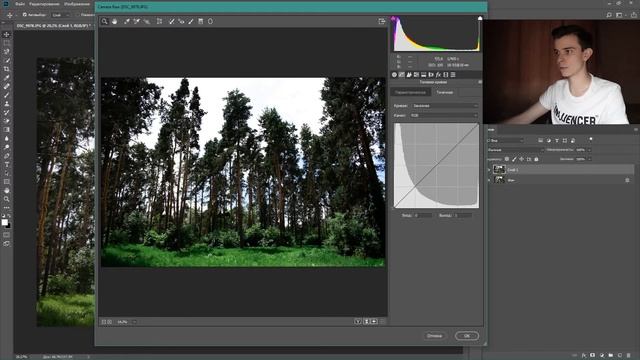Select the Horizontal Type tool

(x=7, y=164)
